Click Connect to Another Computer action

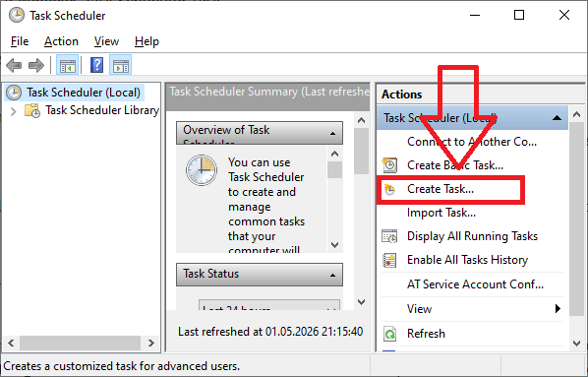point(472,142)
